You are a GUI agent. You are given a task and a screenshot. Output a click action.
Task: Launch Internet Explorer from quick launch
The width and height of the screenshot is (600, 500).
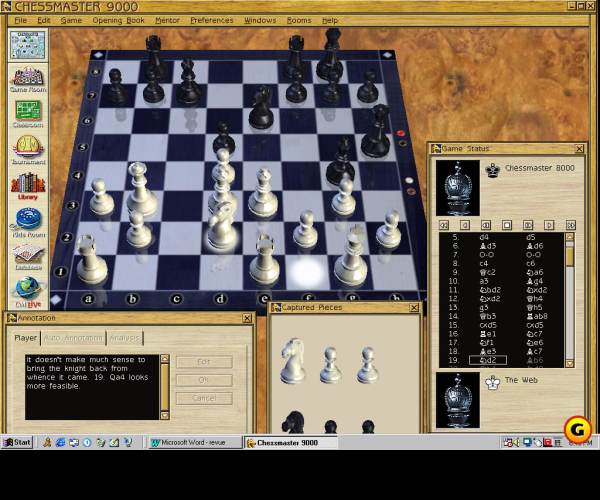coord(60,443)
